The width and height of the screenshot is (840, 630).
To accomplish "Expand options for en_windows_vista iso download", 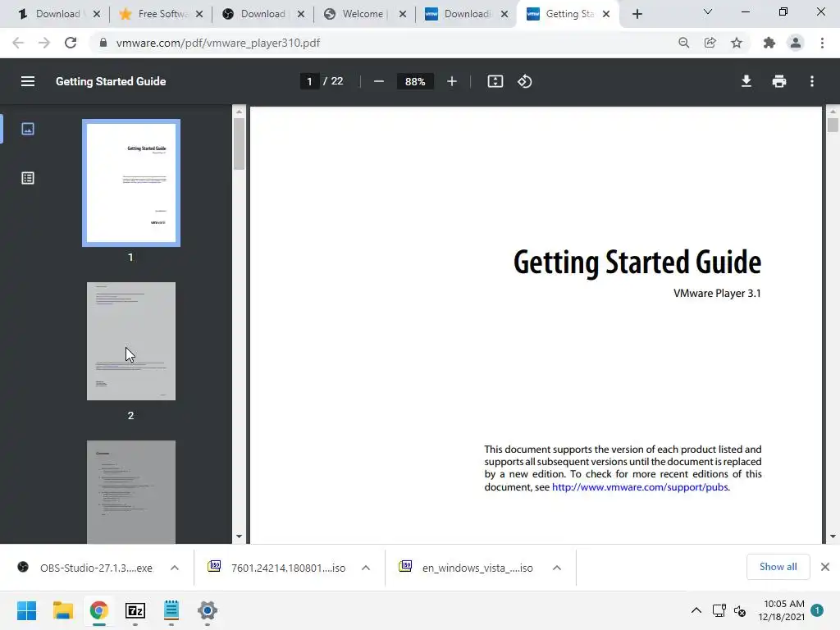I will [x=557, y=568].
